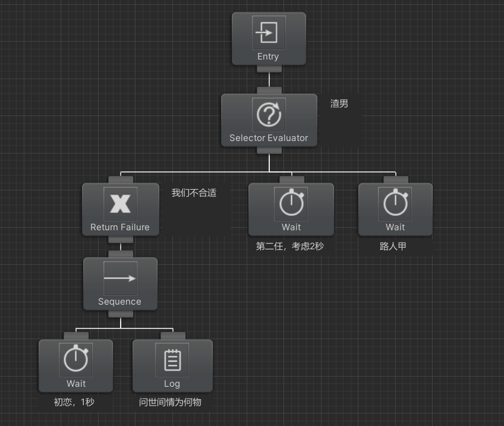The image size is (504, 426).
Task: Click the 渣男 comment beside Selector Evaluator
Action: pos(339,104)
